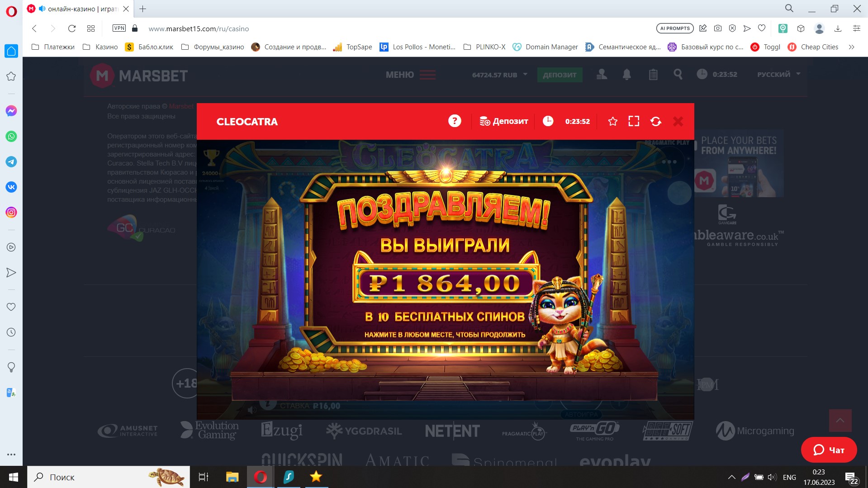The image size is (868, 488).
Task: Open sidebar more options ellipsis
Action: (11, 454)
